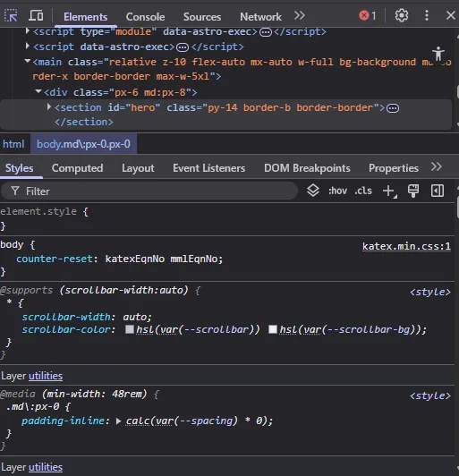Click the bottom Layer utilities link
The image size is (459, 476).
tap(46, 467)
